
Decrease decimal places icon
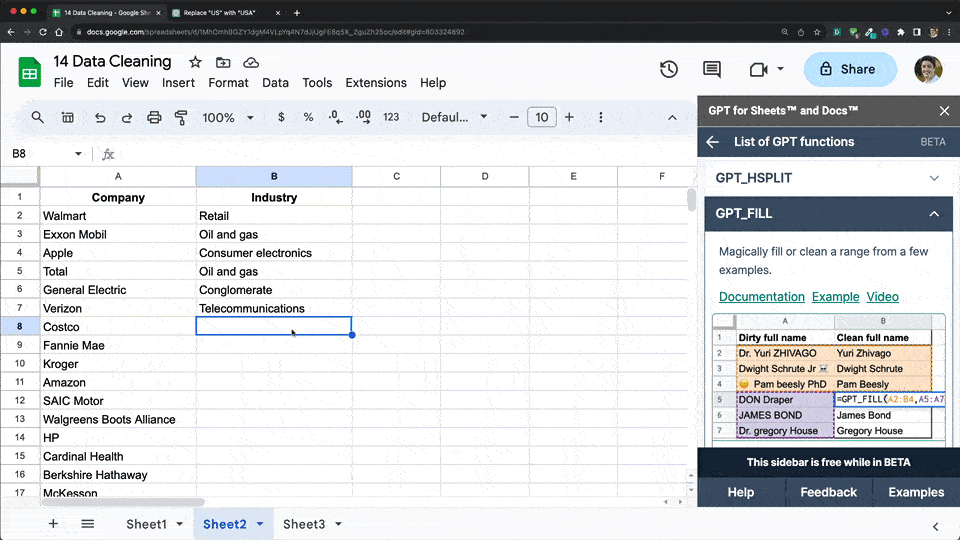(336, 117)
